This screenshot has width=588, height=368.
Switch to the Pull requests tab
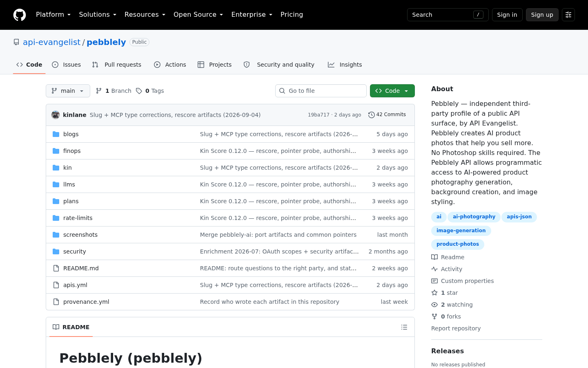click(117, 65)
